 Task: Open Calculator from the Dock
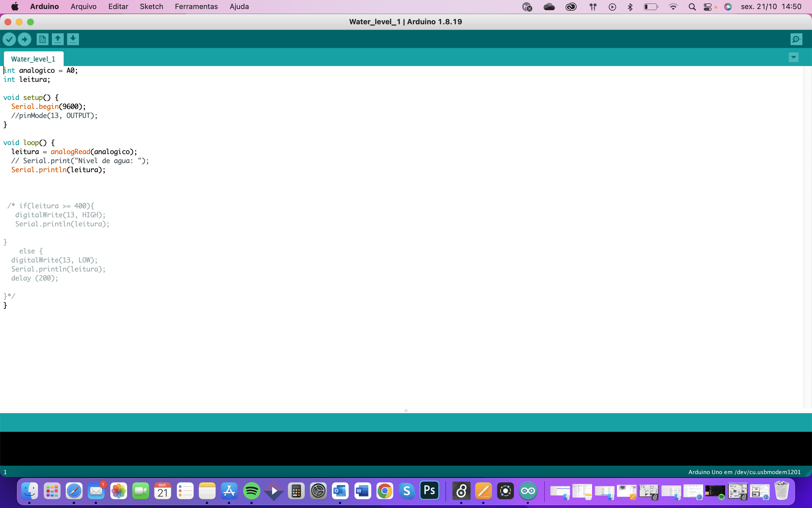(x=296, y=491)
